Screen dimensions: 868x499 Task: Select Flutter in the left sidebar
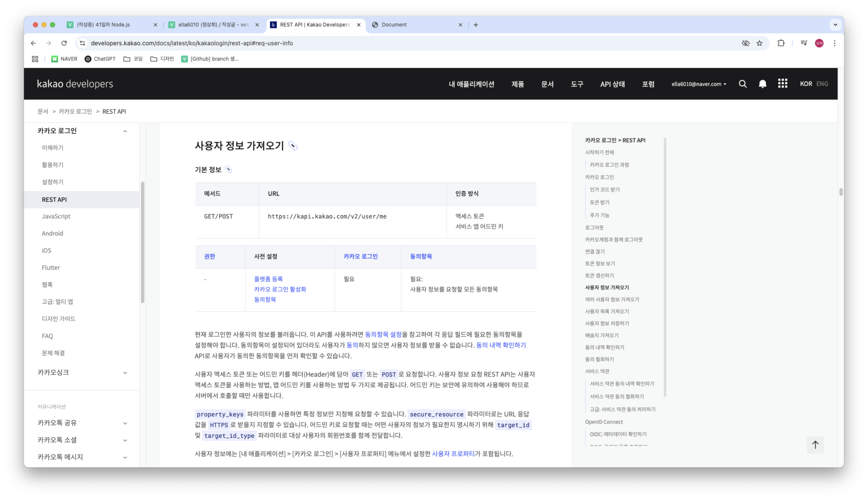click(51, 268)
